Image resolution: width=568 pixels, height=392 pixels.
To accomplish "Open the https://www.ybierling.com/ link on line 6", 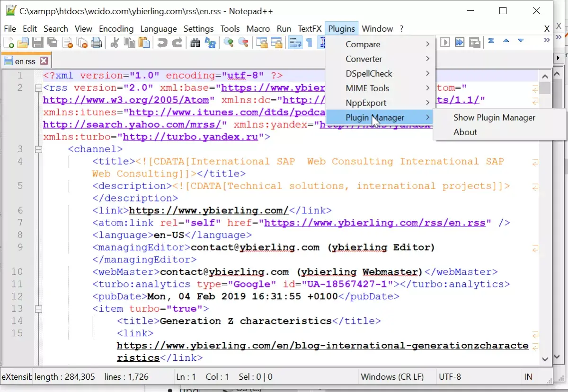I will point(209,210).
